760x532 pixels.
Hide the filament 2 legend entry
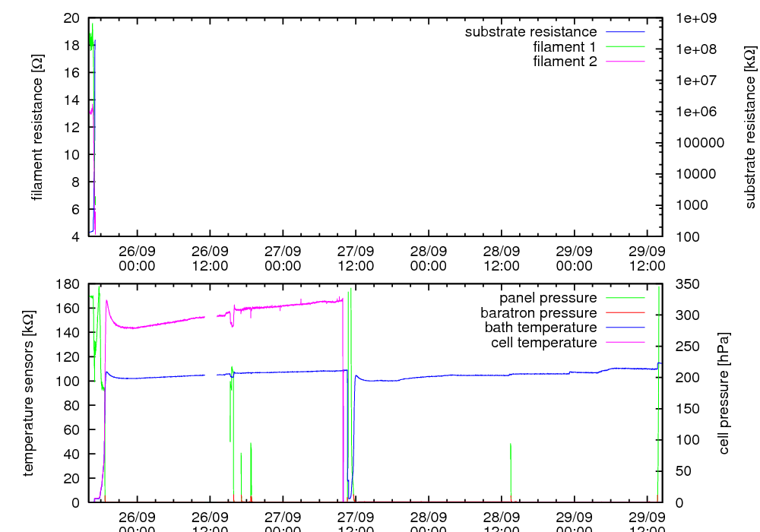tap(565, 62)
